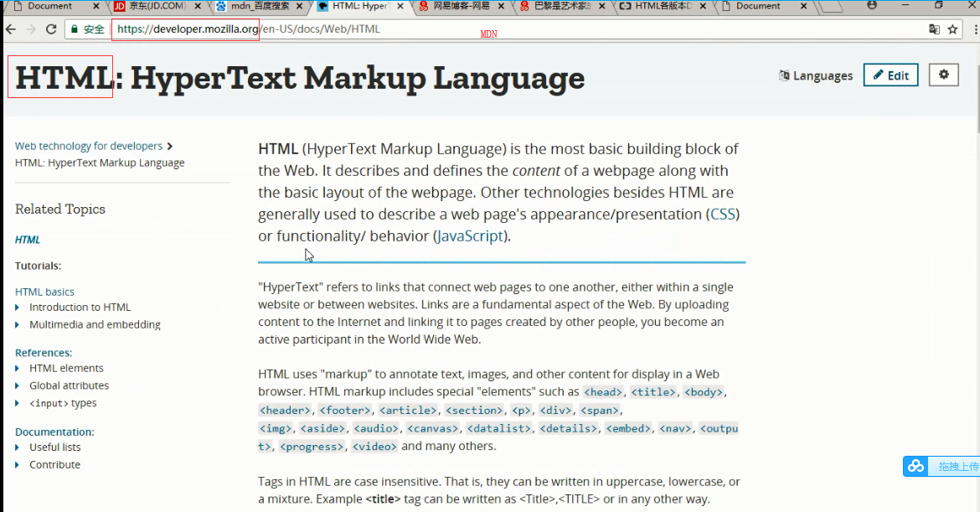980x512 pixels.
Task: Reload the page with the refresh icon
Action: pyautogui.click(x=51, y=29)
